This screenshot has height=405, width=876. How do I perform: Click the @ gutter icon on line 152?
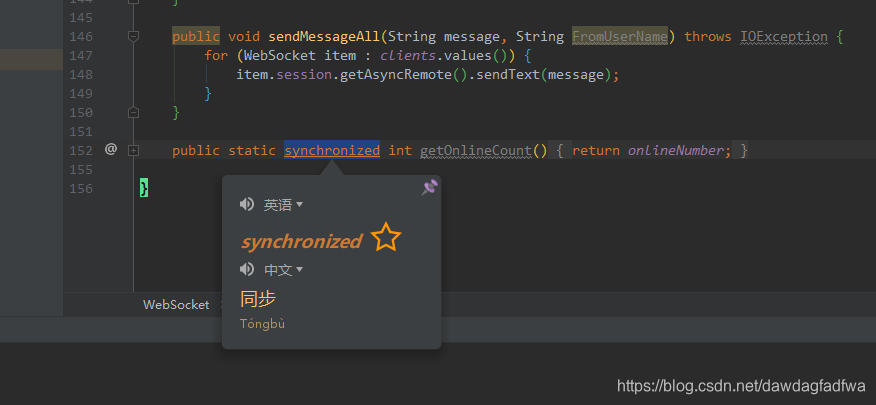click(111, 149)
